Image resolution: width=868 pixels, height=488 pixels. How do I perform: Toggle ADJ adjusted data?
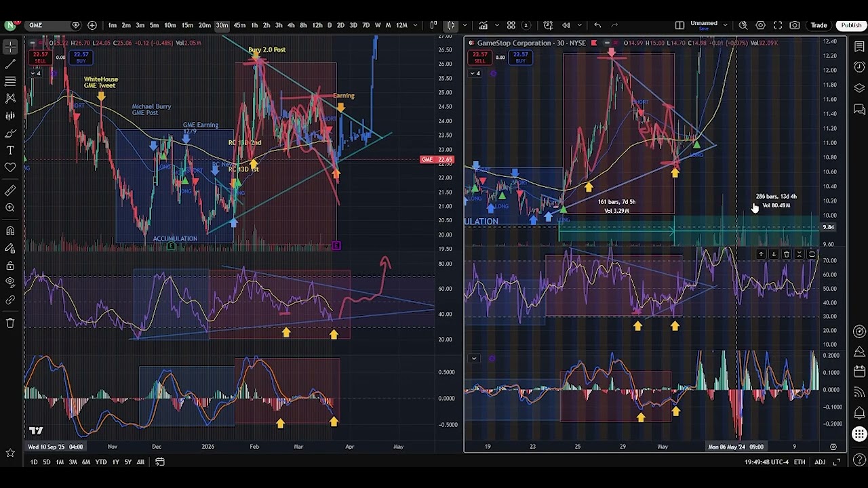pyautogui.click(x=820, y=462)
